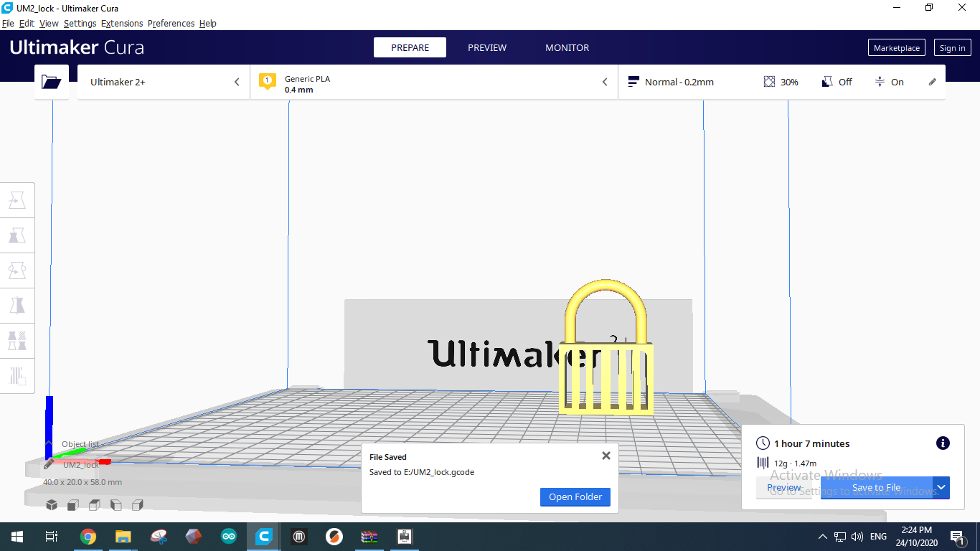Open WinRAR from the taskbar
The image size is (980, 551).
coord(369,537)
